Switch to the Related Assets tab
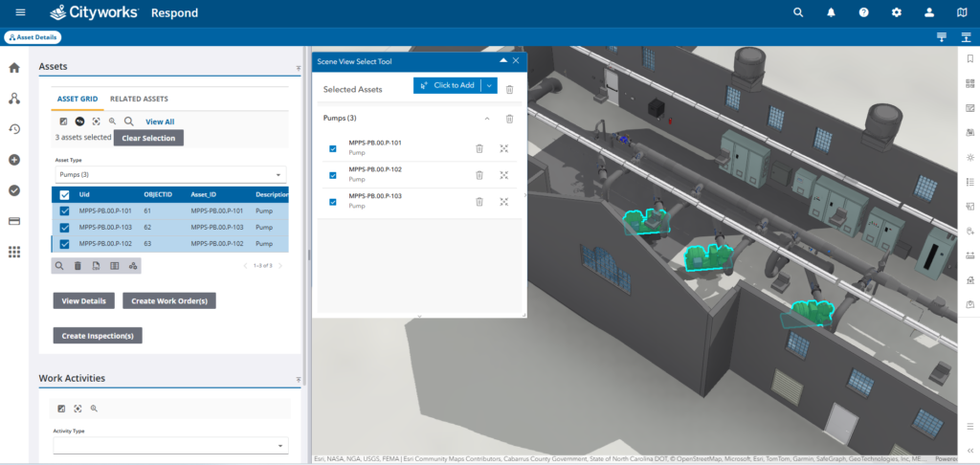980x465 pixels. click(139, 99)
